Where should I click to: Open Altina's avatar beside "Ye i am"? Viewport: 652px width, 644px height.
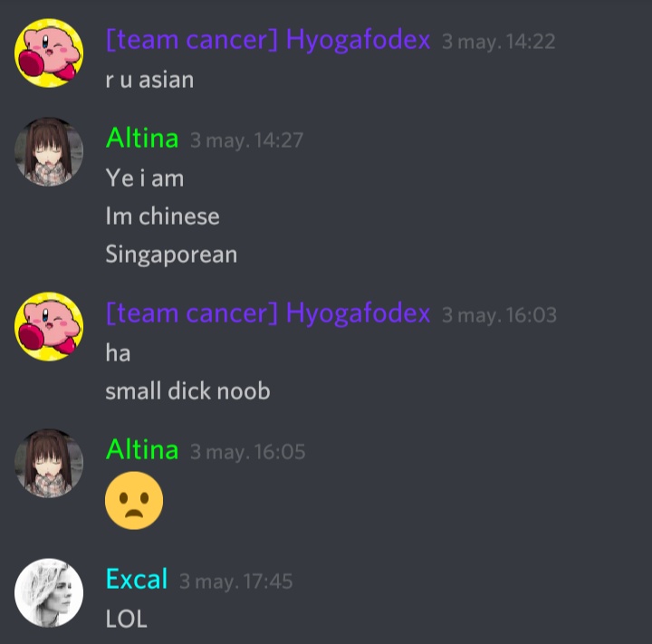[x=49, y=151]
